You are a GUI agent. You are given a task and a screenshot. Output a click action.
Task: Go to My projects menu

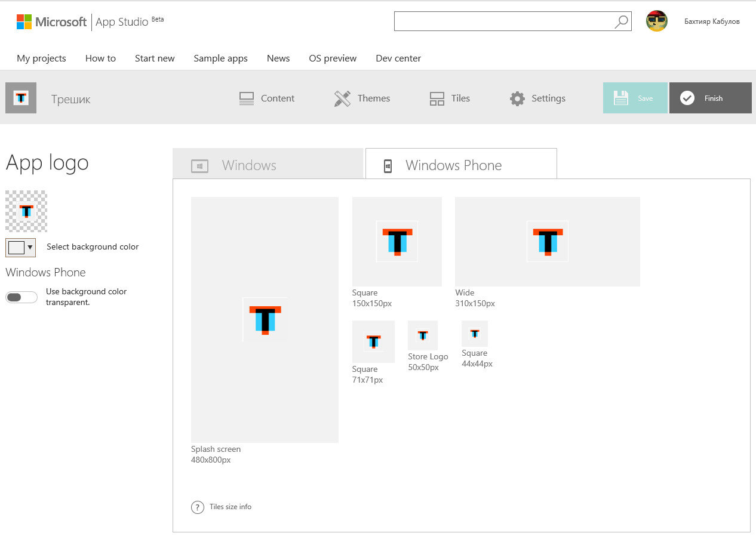point(41,58)
